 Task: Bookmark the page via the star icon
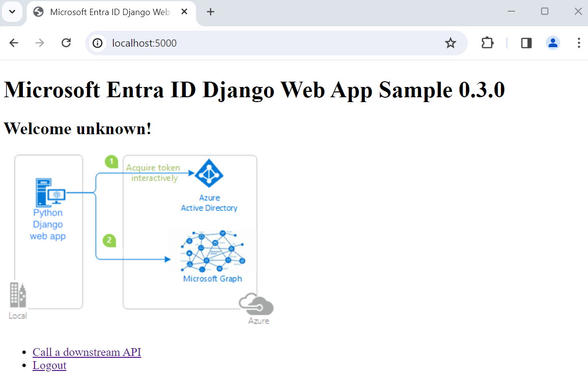point(450,43)
